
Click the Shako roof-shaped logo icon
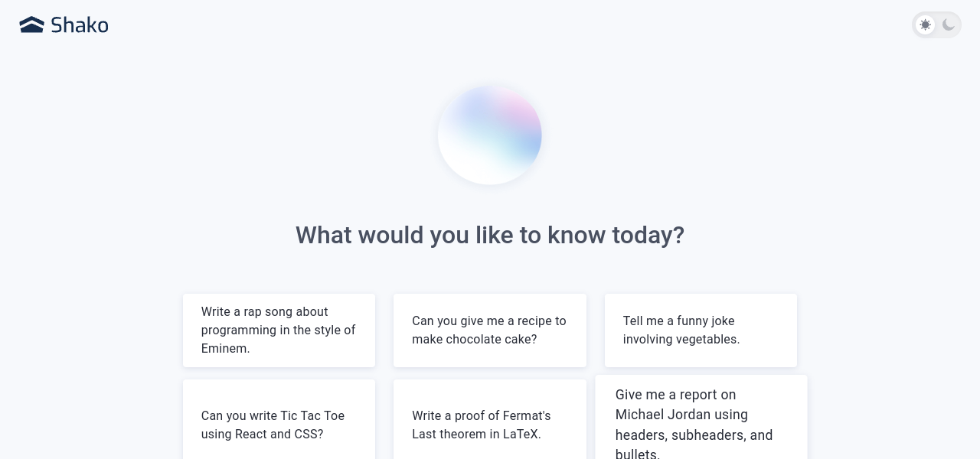[x=31, y=25]
